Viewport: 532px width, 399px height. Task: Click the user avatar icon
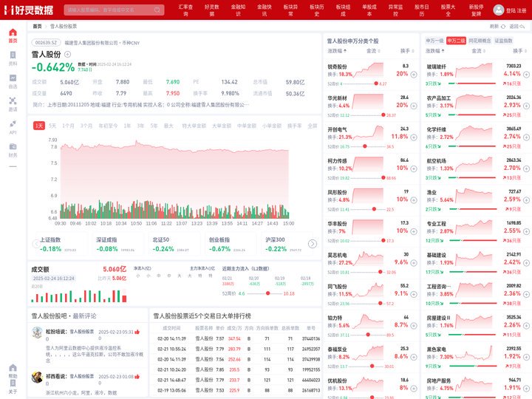tap(499, 10)
